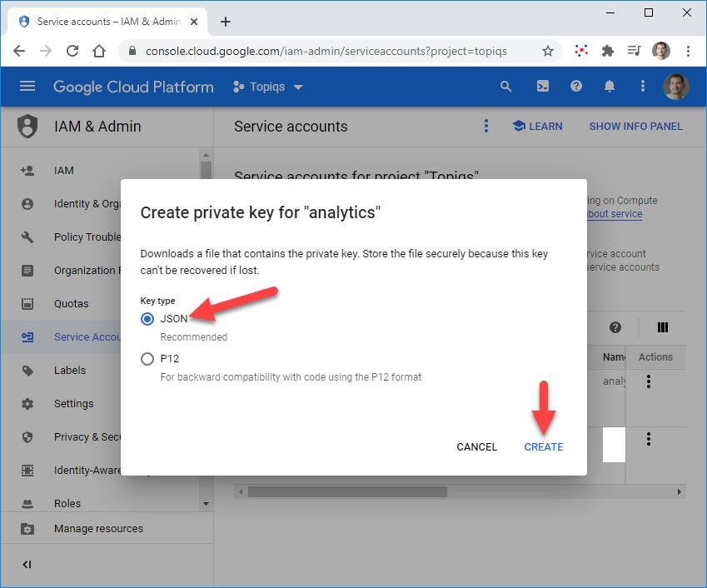Open notifications bell icon
707x588 pixels.
[610, 86]
